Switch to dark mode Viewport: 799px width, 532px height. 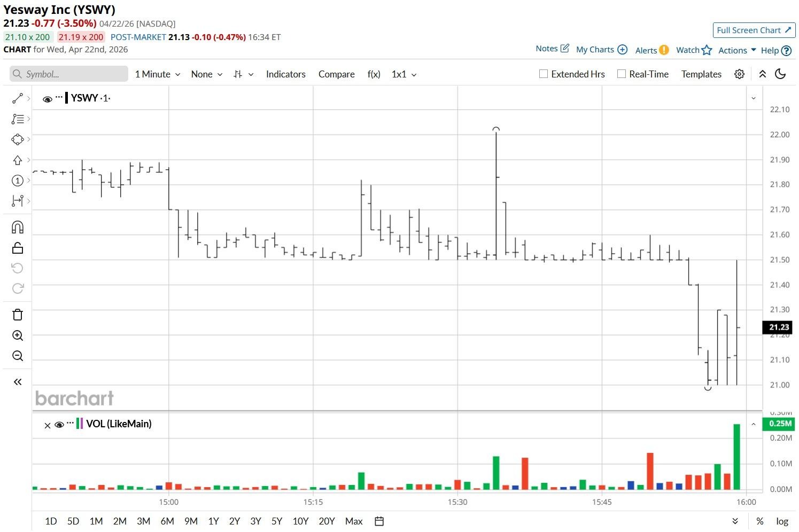(780, 74)
